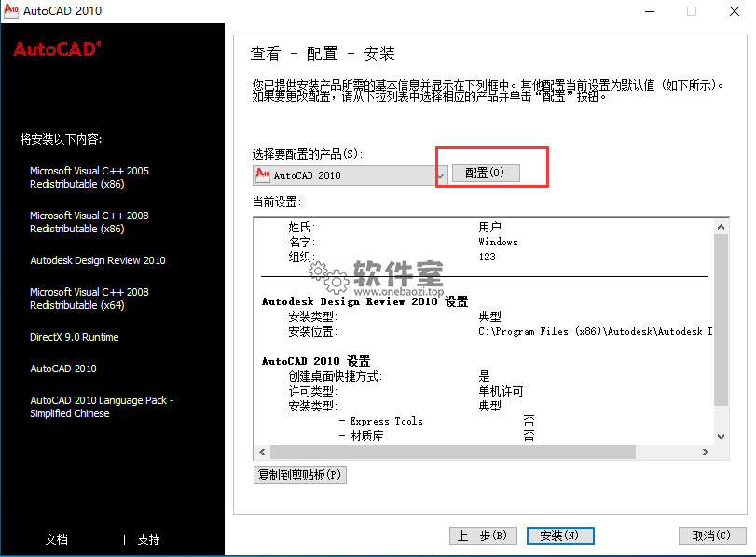The width and height of the screenshot is (756, 557).
Task: Click the 将安装以下内容 heading
Action: (61, 140)
